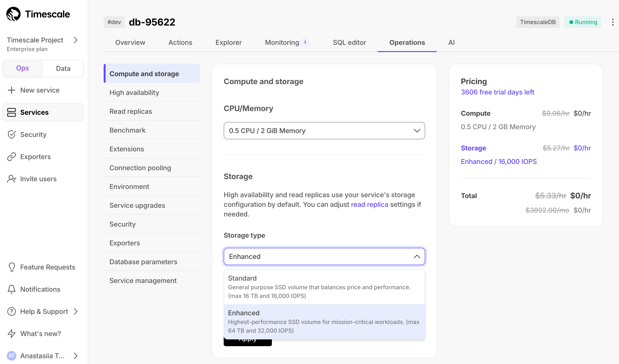Click the Security shield icon in sidebar
Viewport: 619px width, 364px height.
pyautogui.click(x=12, y=135)
